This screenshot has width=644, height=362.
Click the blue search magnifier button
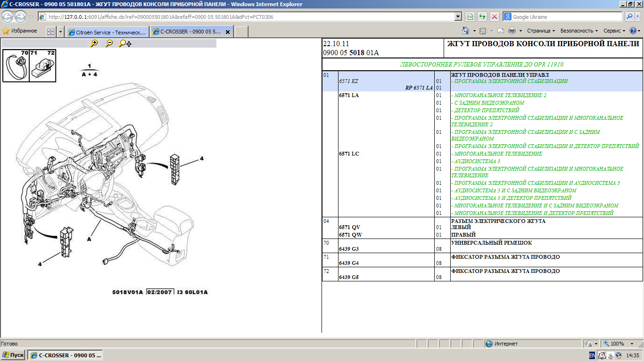coord(630,16)
